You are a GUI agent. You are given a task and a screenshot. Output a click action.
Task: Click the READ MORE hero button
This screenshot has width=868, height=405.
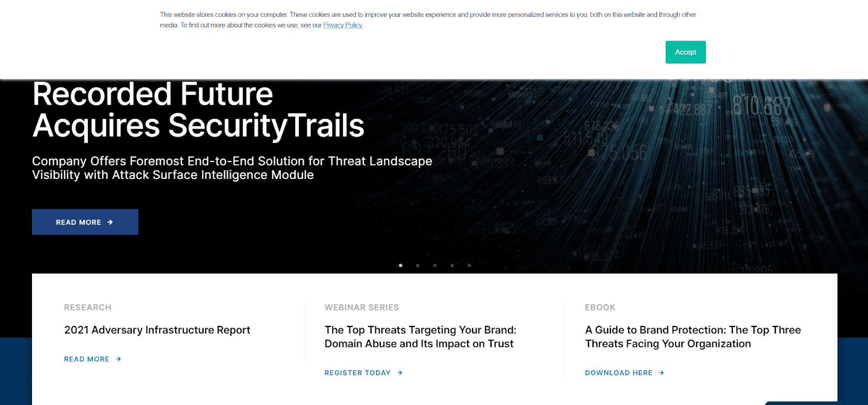click(85, 222)
